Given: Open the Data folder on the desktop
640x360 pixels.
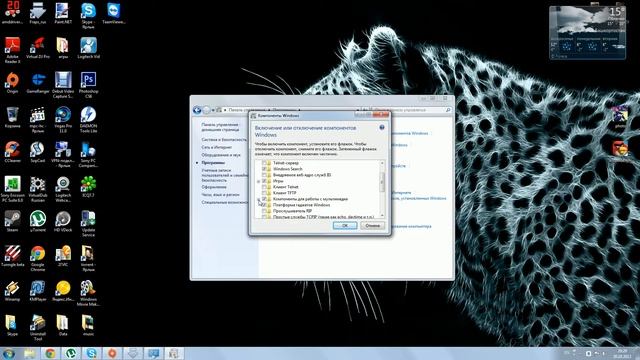Looking at the screenshot, I should coord(63,325).
